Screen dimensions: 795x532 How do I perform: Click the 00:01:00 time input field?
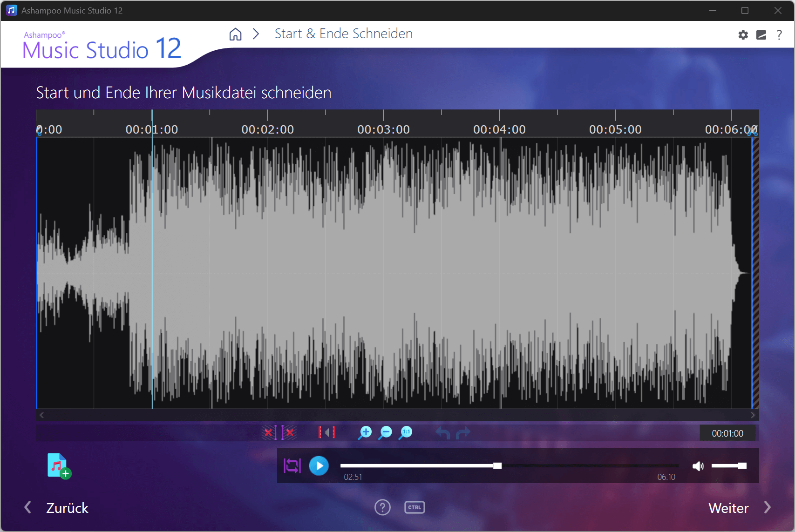pyautogui.click(x=727, y=433)
